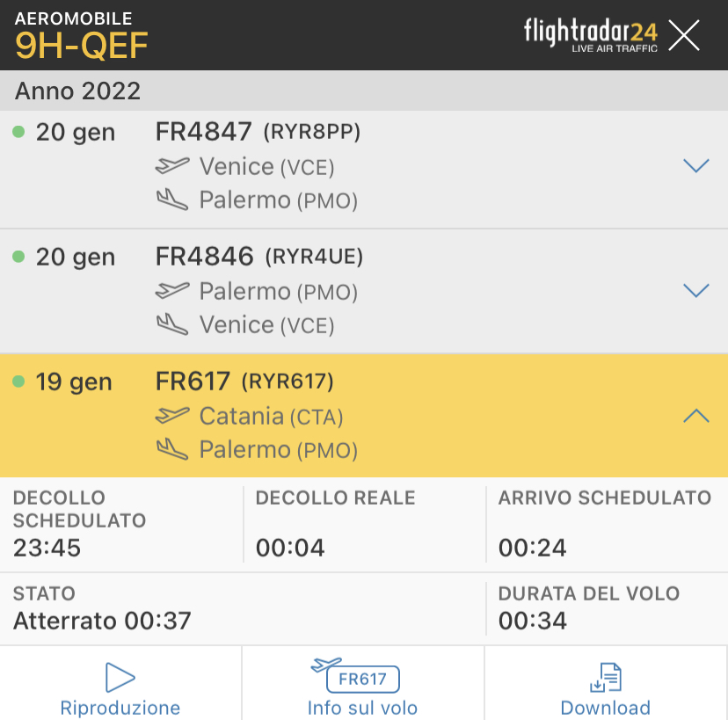Select the FR4846 flight number
Image resolution: width=728 pixels, height=720 pixels.
(204, 257)
